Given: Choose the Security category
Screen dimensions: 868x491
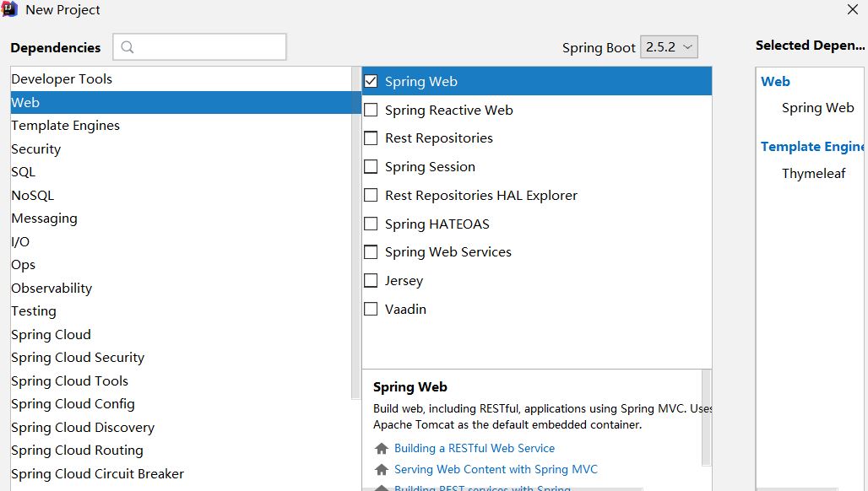Looking at the screenshot, I should coord(181,148).
